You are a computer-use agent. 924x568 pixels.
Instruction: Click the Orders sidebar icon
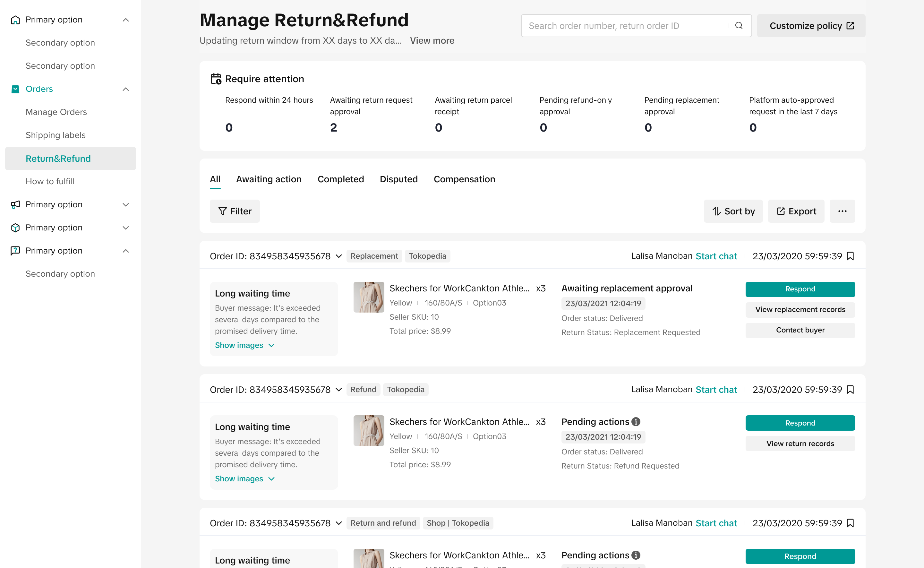click(15, 89)
